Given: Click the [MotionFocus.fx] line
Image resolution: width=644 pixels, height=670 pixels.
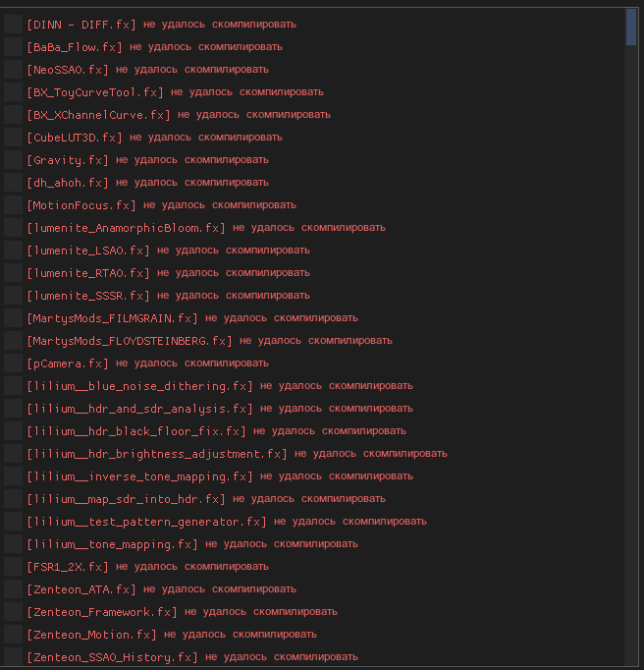Looking at the screenshot, I should click(x=161, y=205).
